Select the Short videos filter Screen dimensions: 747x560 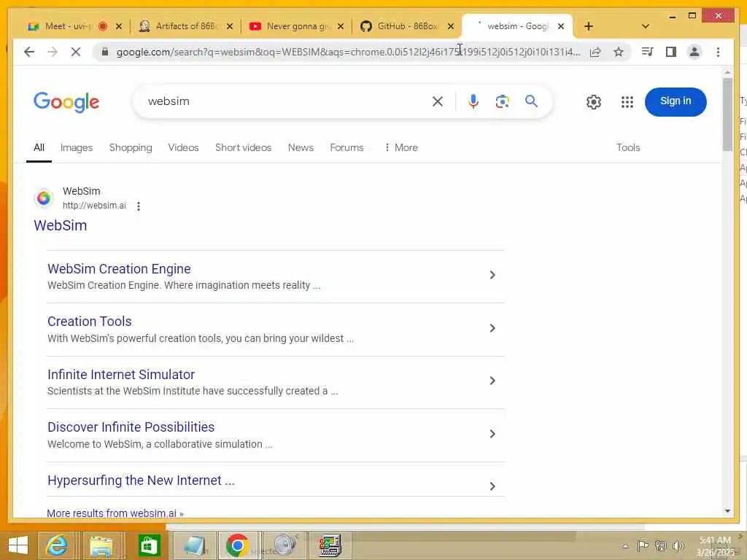244,147
